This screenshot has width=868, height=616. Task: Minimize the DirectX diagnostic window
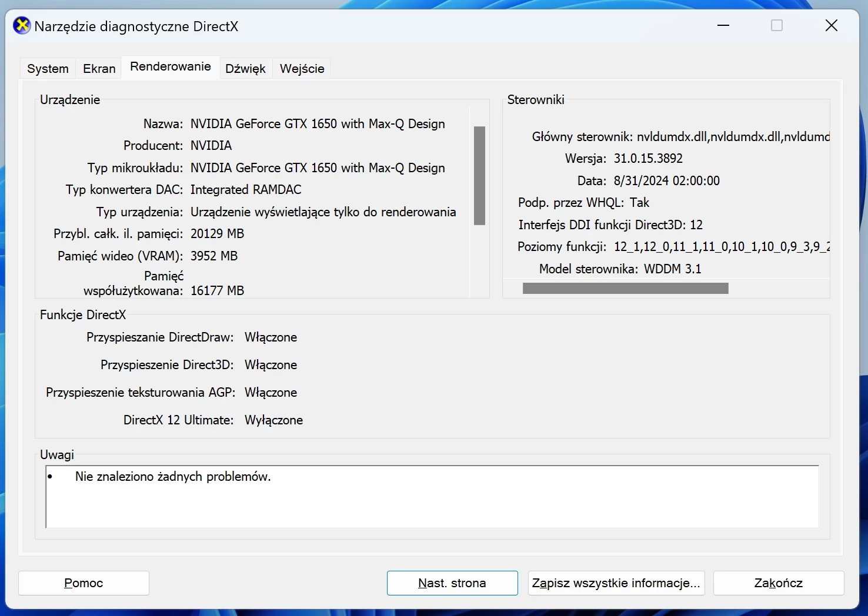723,25
